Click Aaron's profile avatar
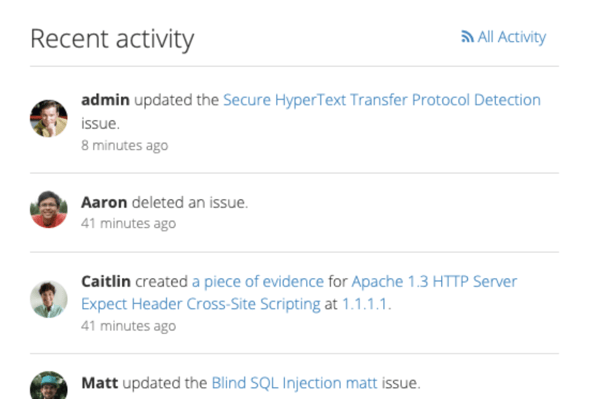The image size is (589, 399). click(49, 209)
